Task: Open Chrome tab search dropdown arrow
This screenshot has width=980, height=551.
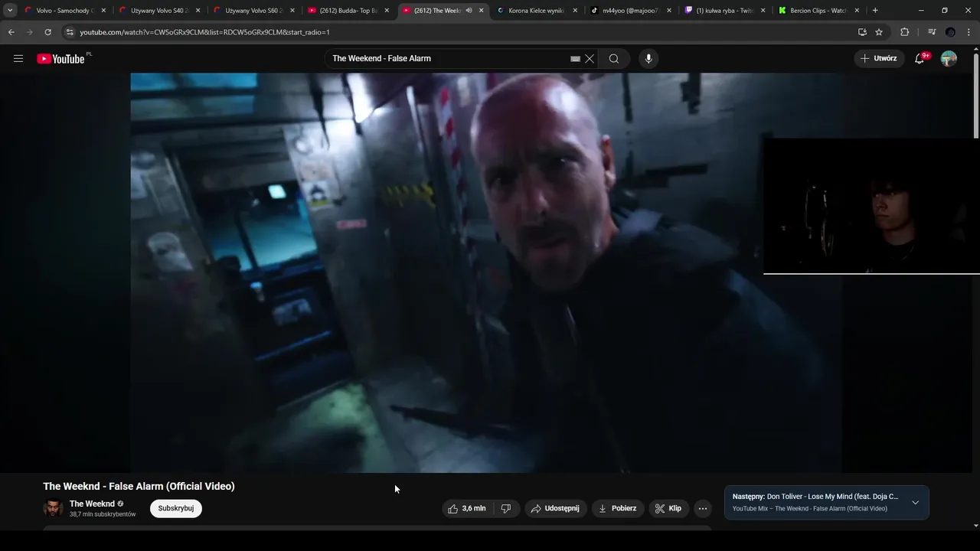Action: click(10, 11)
